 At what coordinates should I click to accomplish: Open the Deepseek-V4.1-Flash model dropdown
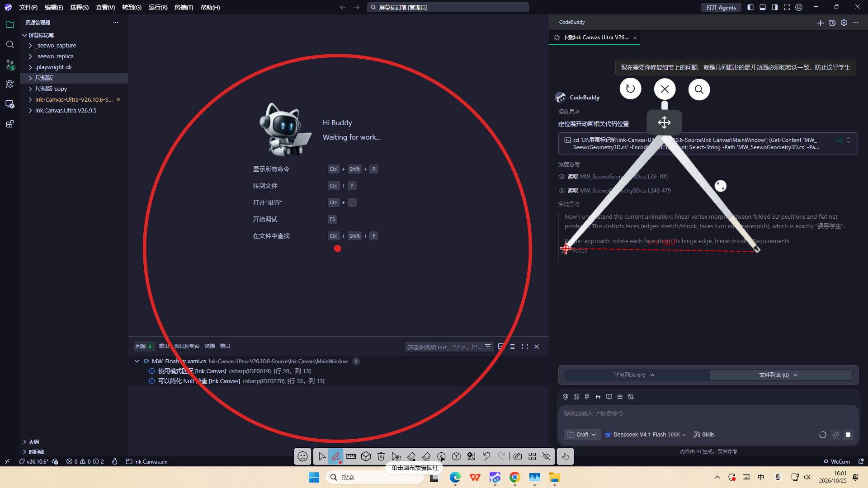646,435
